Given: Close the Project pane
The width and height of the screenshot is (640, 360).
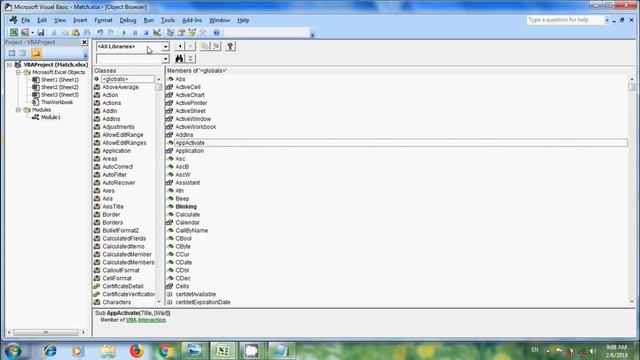Looking at the screenshot, I should 84,42.
